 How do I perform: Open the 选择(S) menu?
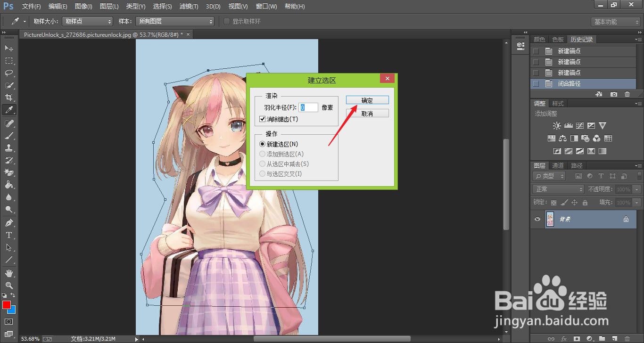[163, 7]
